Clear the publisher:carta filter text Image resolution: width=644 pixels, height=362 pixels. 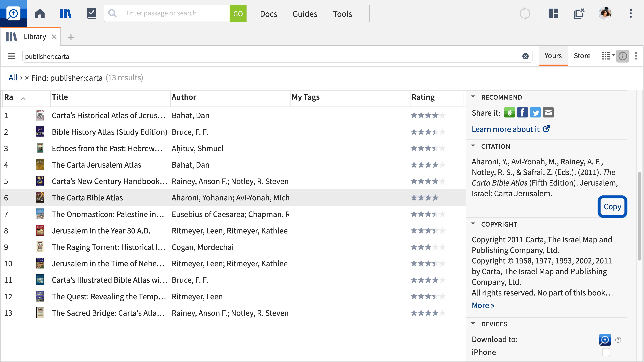click(x=525, y=56)
